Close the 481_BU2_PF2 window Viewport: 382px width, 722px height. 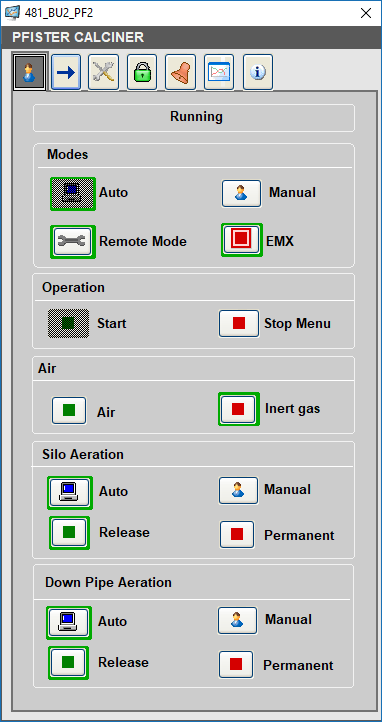366,13
